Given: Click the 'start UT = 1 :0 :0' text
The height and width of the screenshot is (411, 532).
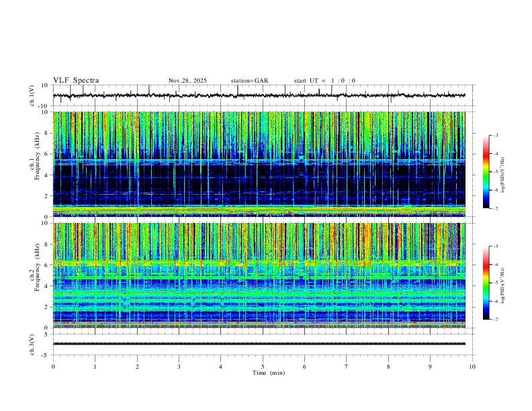Looking at the screenshot, I should pos(324,81).
